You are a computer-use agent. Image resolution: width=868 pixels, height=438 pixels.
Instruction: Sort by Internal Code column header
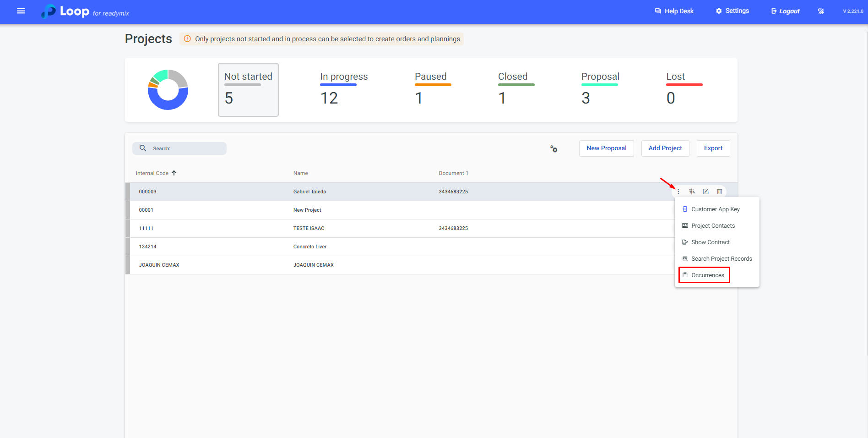[152, 173]
